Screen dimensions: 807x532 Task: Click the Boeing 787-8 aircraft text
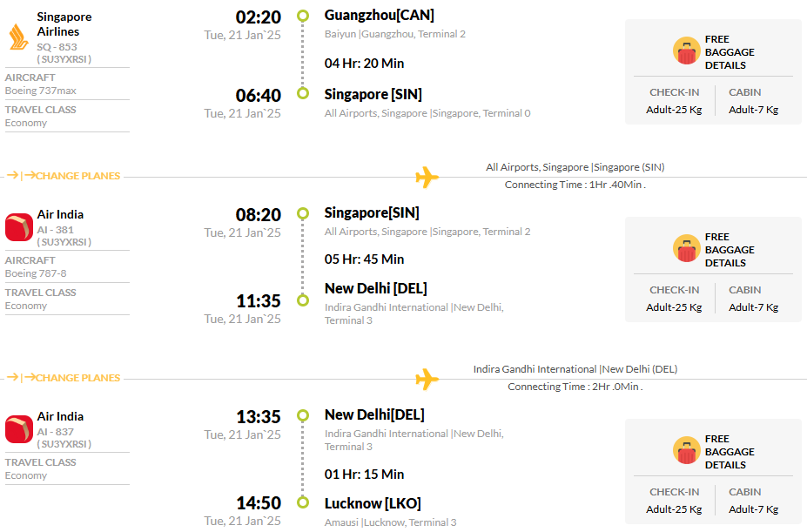tap(36, 273)
